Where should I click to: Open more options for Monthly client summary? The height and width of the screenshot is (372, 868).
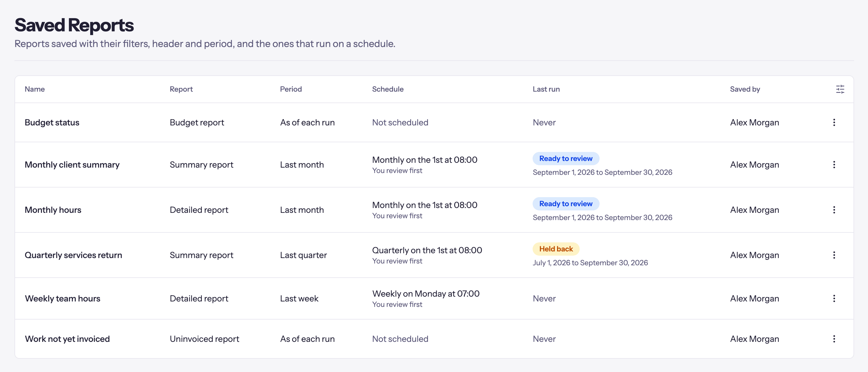coord(834,165)
